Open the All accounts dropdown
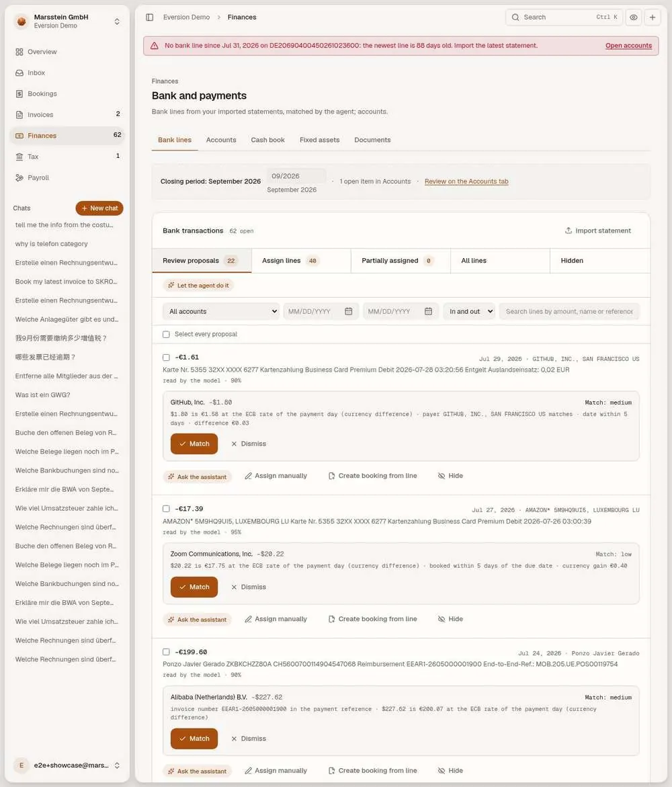This screenshot has width=672, height=787. pyautogui.click(x=221, y=312)
